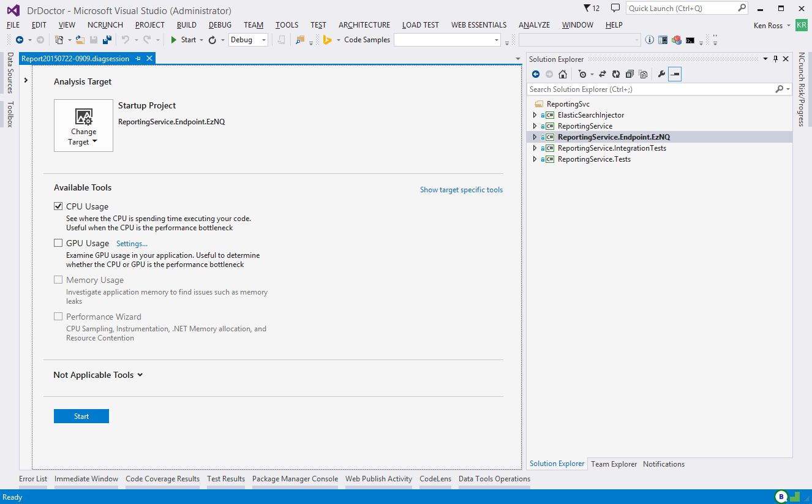This screenshot has height=504, width=812.
Task: Switch to the Team Explorer tab
Action: 614,464
